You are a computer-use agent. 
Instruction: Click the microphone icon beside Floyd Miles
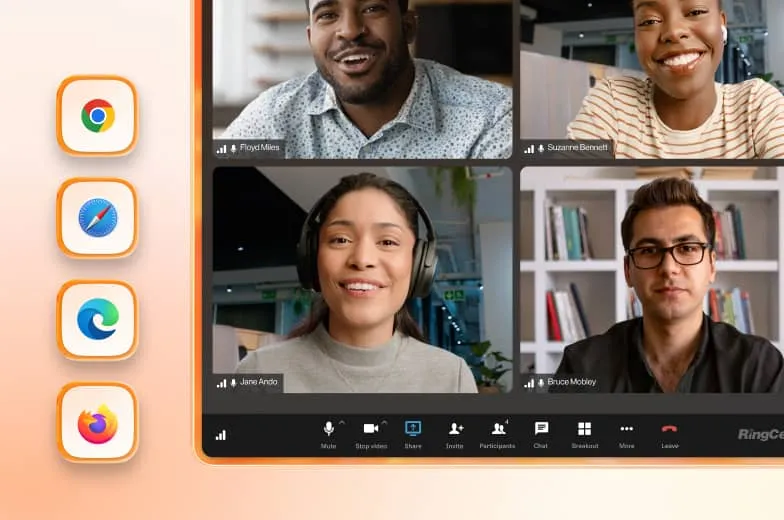coord(234,149)
